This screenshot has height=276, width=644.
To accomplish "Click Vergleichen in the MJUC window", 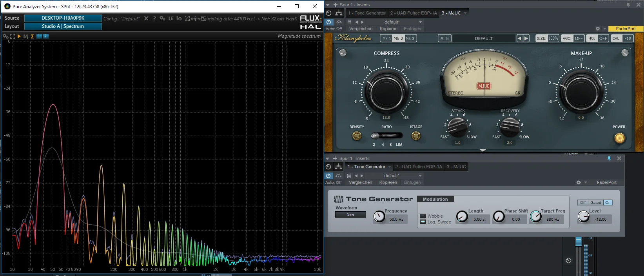I will 361,29.
